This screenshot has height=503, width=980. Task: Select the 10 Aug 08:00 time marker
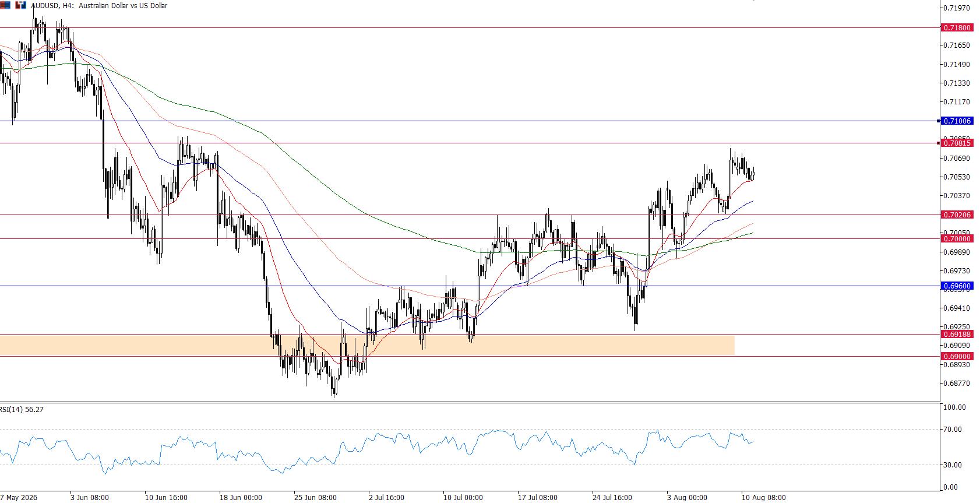pos(763,498)
